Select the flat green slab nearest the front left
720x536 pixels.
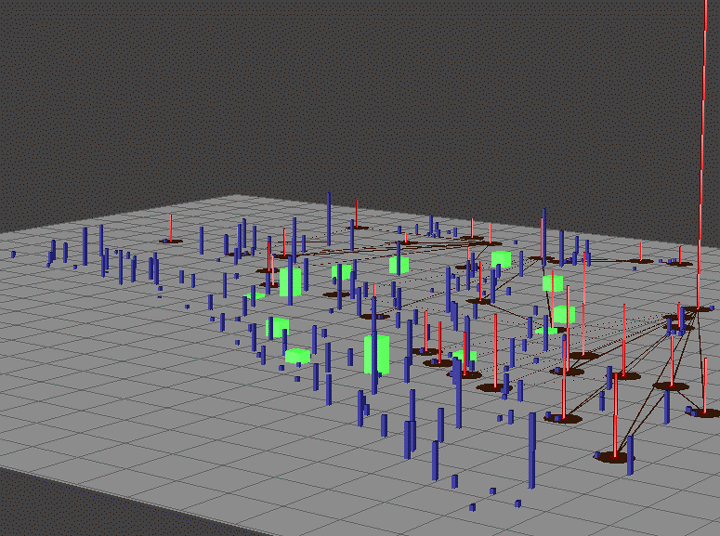298,356
